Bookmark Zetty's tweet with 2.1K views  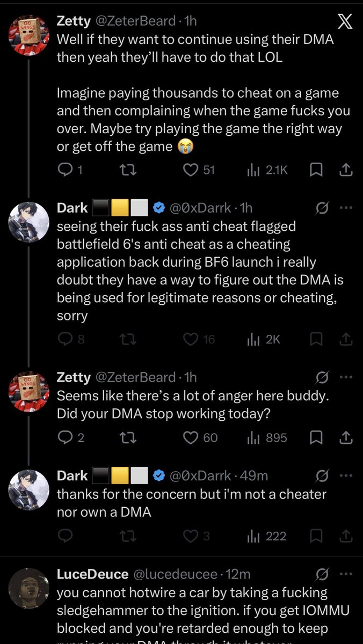tap(316, 170)
